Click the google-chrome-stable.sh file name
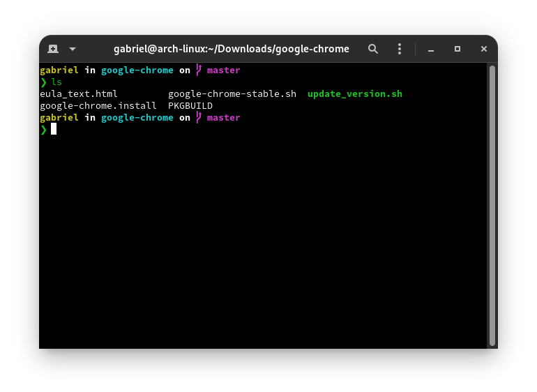This screenshot has width=537, height=392. pos(232,93)
